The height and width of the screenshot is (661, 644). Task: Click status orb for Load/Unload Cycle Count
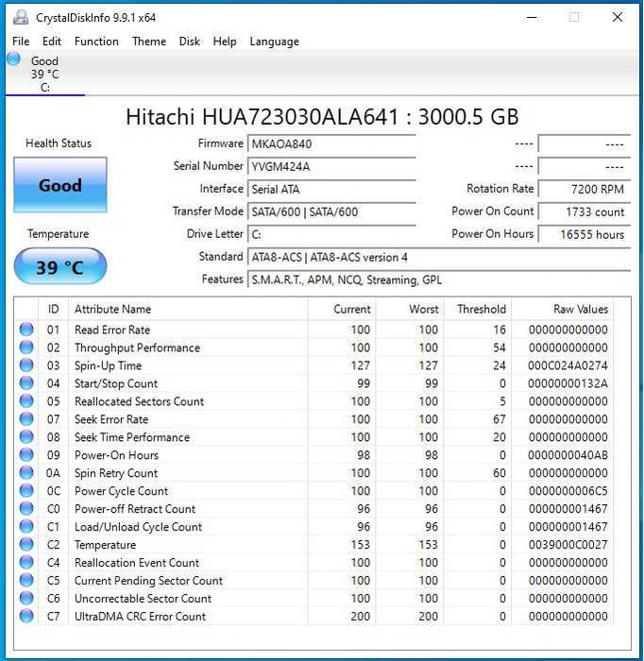pyautogui.click(x=26, y=526)
